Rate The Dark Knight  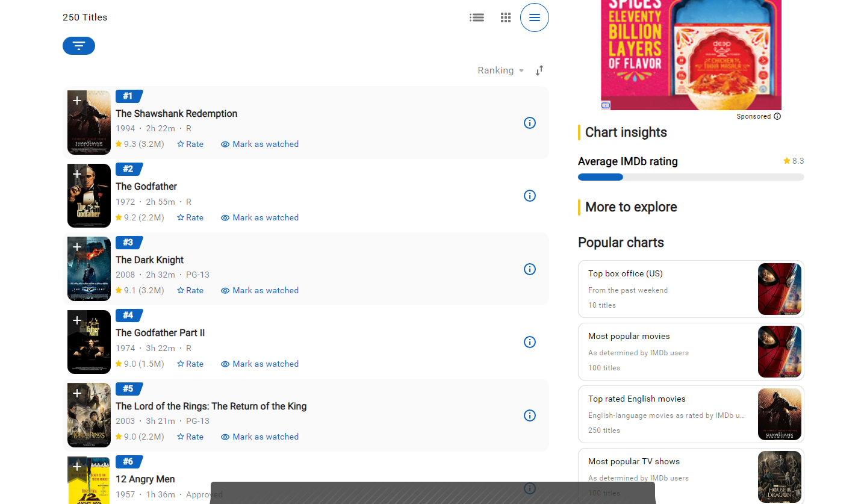click(x=190, y=290)
